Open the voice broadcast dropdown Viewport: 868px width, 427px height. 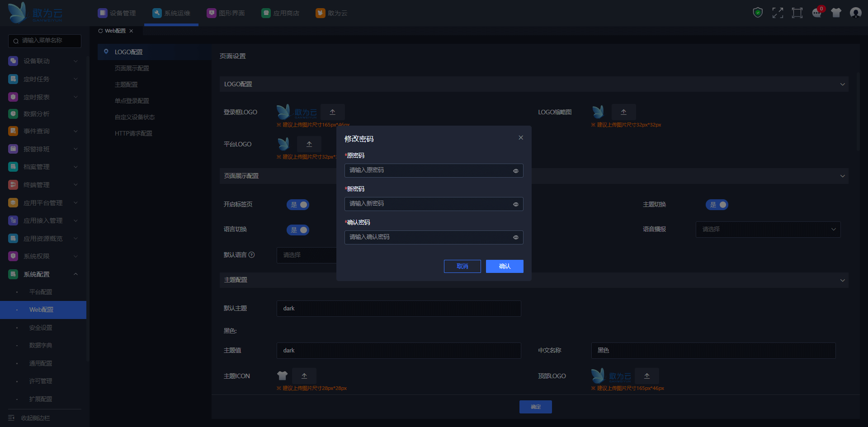coord(768,230)
